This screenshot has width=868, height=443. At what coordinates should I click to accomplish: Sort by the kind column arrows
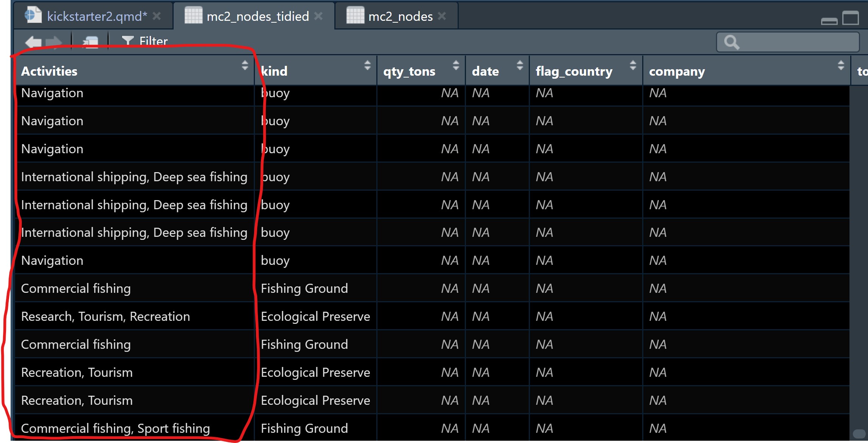click(x=367, y=65)
